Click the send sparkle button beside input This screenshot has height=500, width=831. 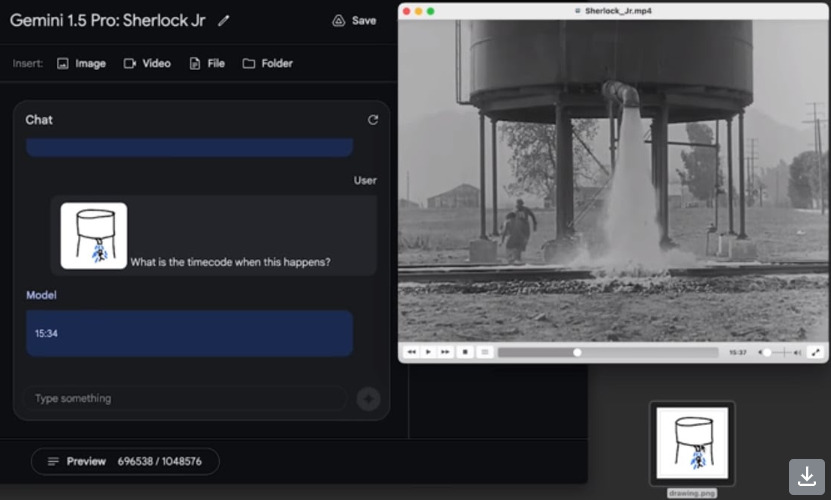tap(368, 399)
